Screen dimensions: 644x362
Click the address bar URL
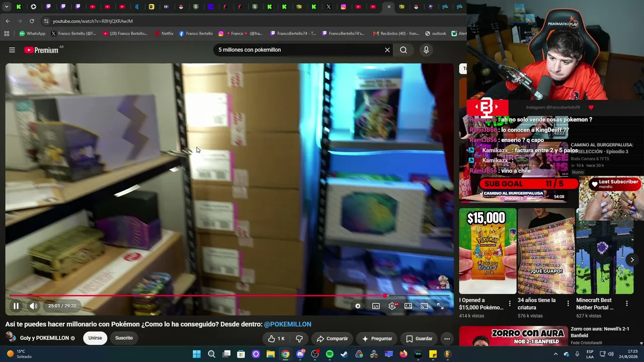(x=93, y=21)
